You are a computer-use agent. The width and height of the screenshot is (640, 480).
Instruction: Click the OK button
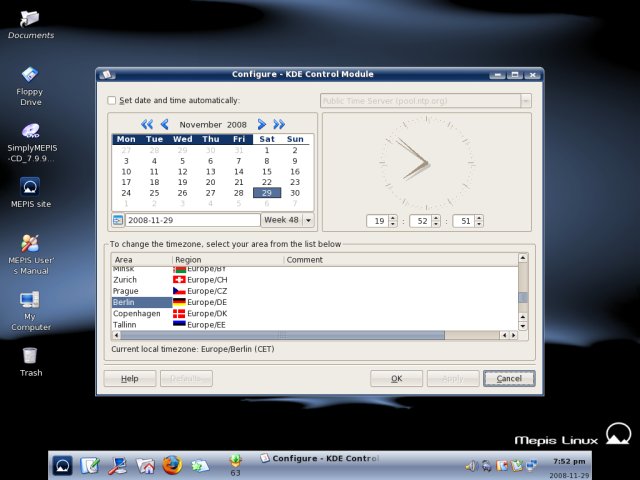coord(396,379)
